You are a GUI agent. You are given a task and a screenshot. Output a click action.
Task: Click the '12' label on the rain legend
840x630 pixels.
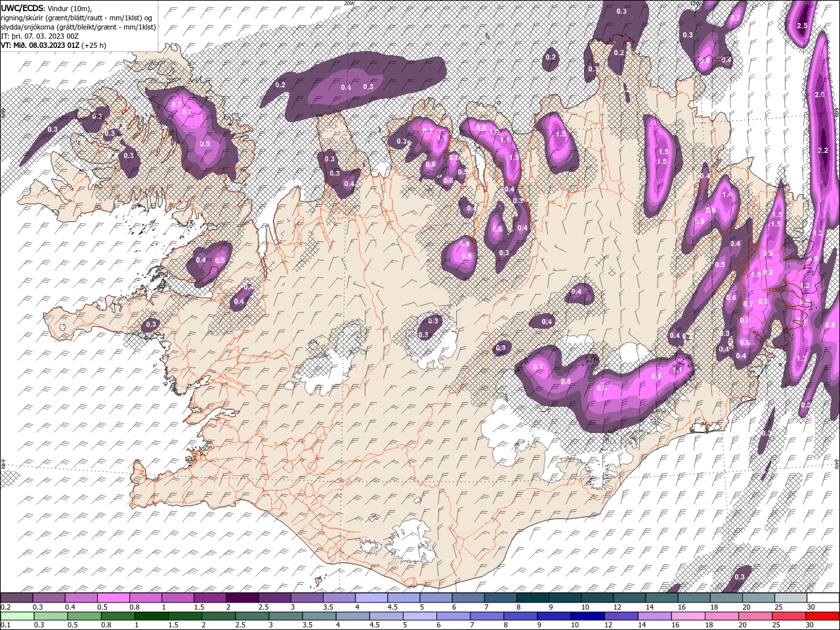(x=608, y=625)
